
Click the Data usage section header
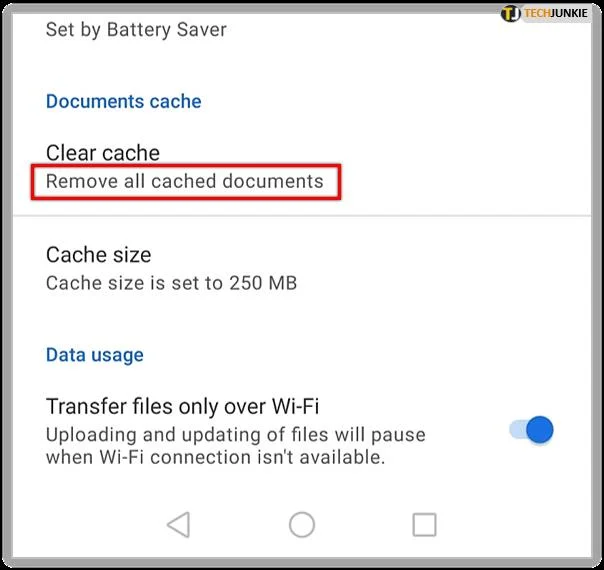pos(95,355)
